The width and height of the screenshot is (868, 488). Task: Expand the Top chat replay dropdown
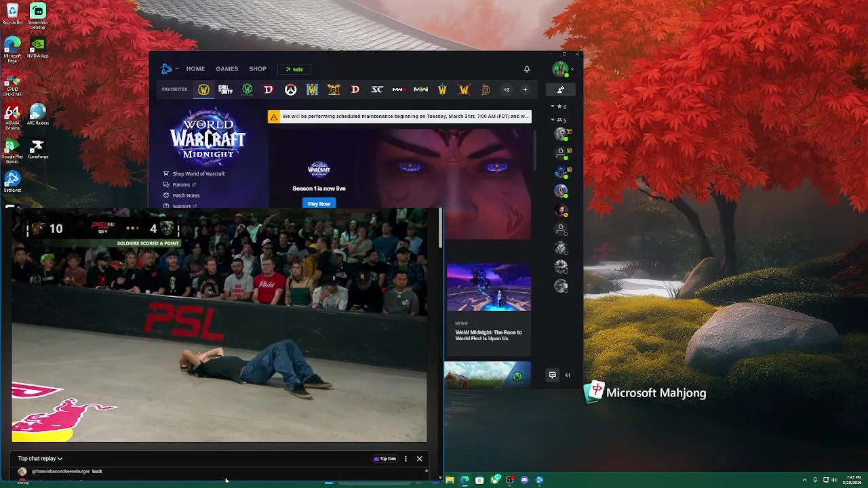point(40,459)
